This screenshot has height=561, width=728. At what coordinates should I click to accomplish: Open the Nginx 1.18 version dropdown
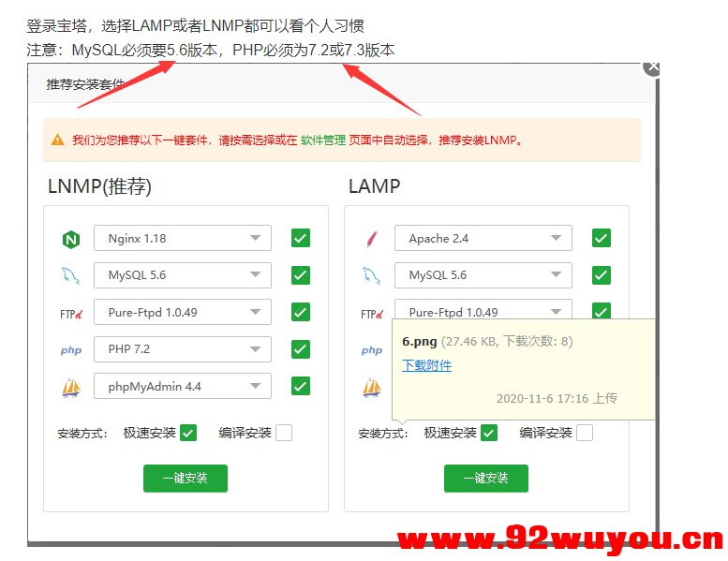183,238
